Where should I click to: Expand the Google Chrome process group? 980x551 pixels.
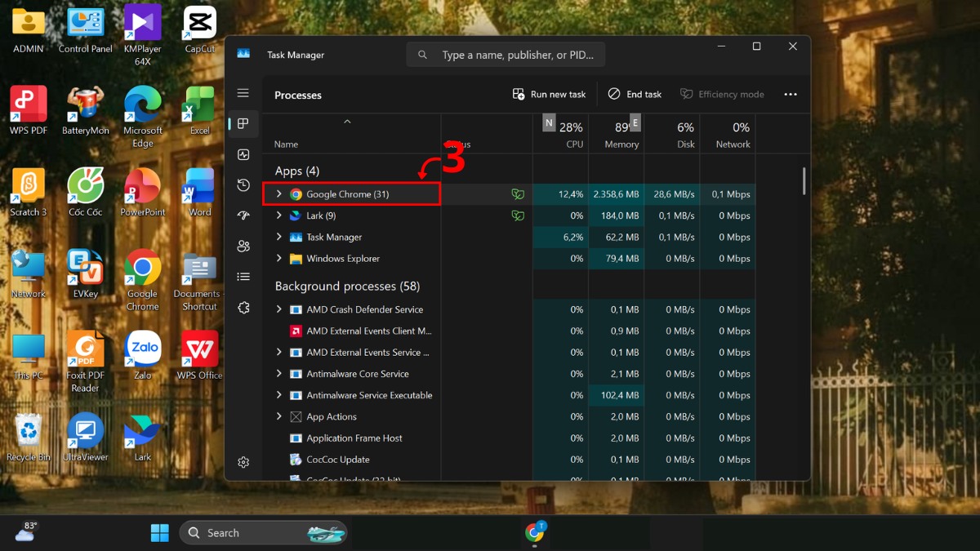tap(279, 194)
